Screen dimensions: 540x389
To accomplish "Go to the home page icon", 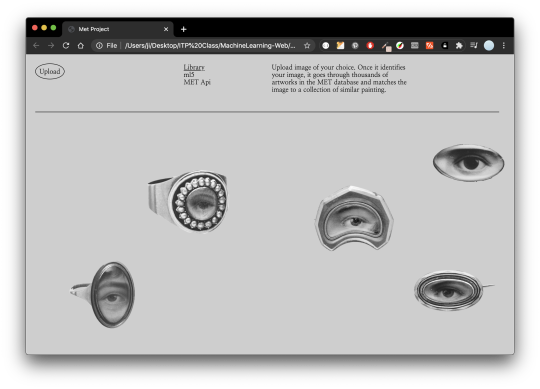I will click(81, 45).
